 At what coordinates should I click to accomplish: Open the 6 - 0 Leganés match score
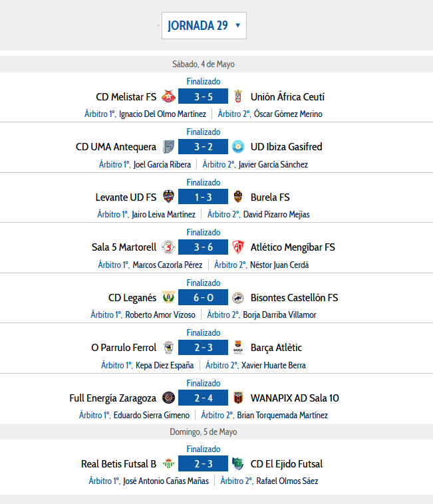[203, 297]
